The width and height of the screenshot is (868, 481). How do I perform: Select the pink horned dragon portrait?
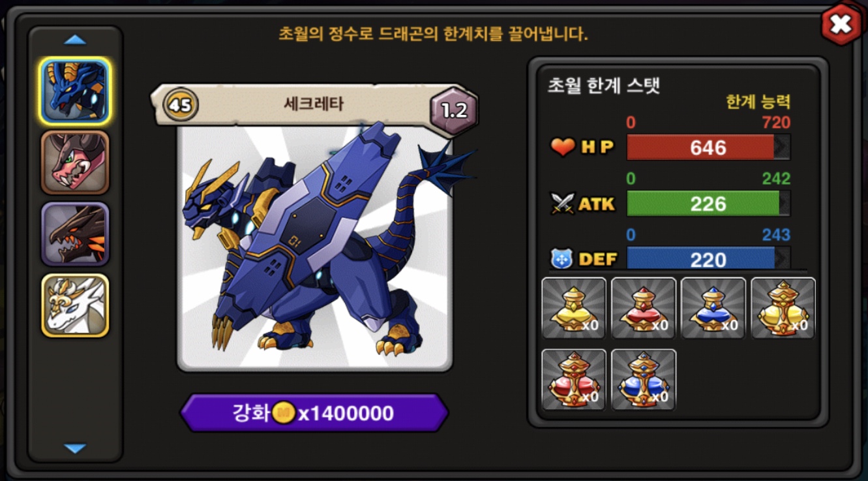click(x=75, y=163)
